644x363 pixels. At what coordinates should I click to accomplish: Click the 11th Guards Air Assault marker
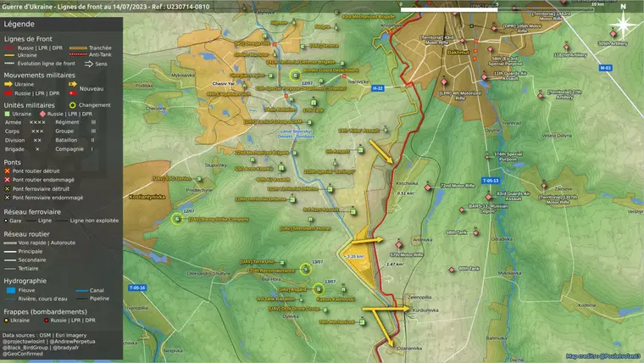[484, 77]
